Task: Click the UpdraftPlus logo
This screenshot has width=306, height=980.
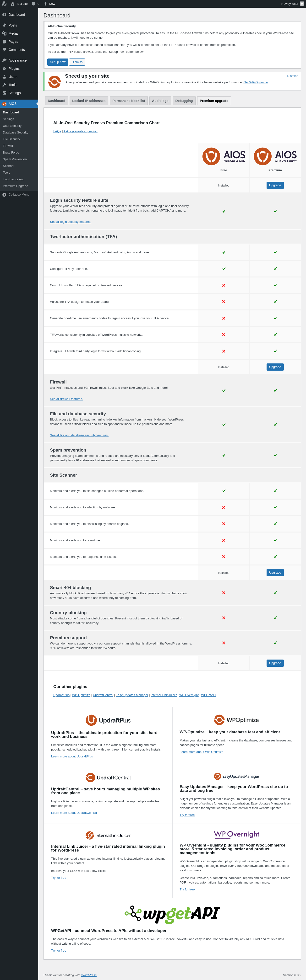Action: click(108, 720)
